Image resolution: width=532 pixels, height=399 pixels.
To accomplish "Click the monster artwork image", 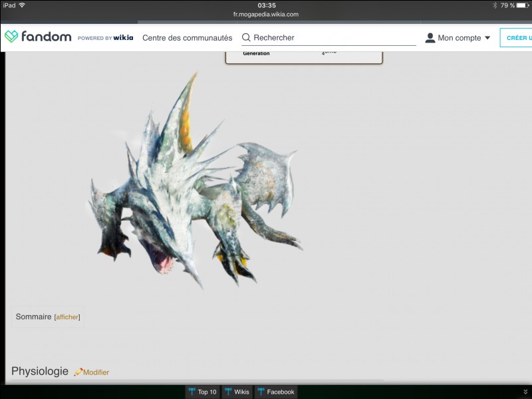I will [195, 180].
